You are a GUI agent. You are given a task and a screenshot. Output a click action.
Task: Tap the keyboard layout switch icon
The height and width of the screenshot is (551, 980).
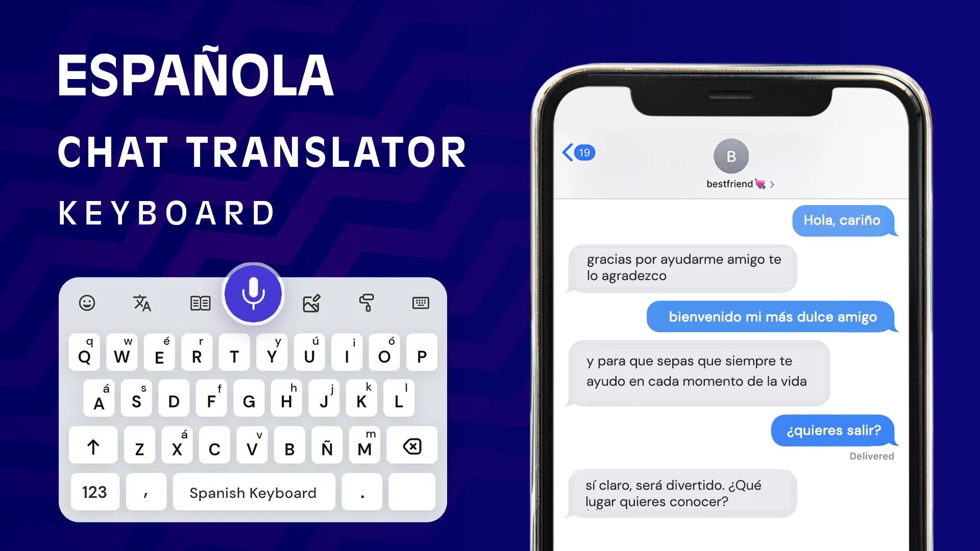420,303
